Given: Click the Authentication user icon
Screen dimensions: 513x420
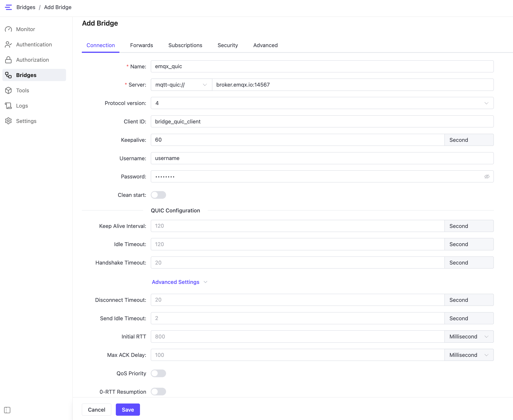Looking at the screenshot, I should click(8, 44).
